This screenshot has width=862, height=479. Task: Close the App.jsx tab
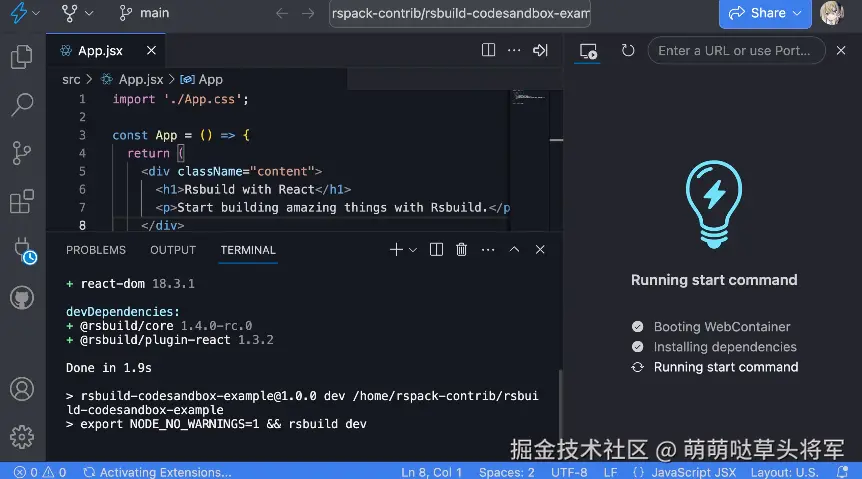(x=151, y=51)
